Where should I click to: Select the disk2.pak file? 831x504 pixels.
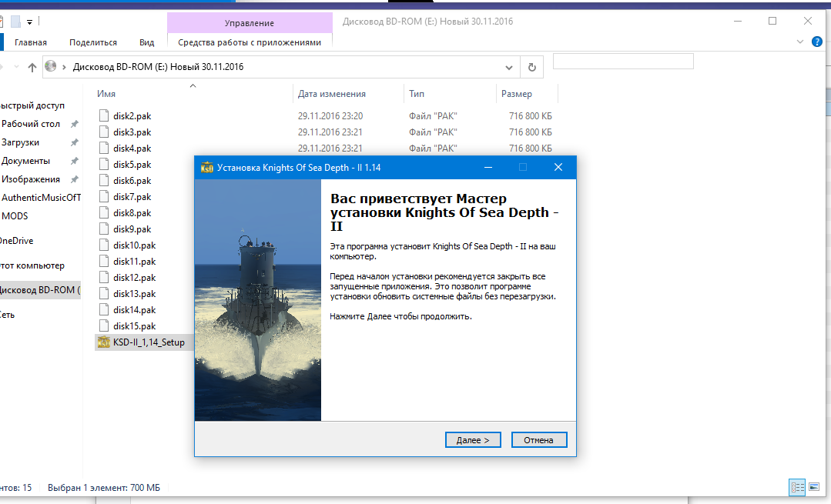[x=132, y=116]
